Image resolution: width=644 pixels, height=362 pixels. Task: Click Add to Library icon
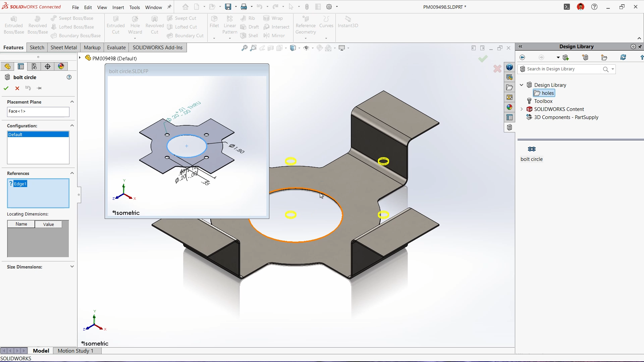coord(566,58)
